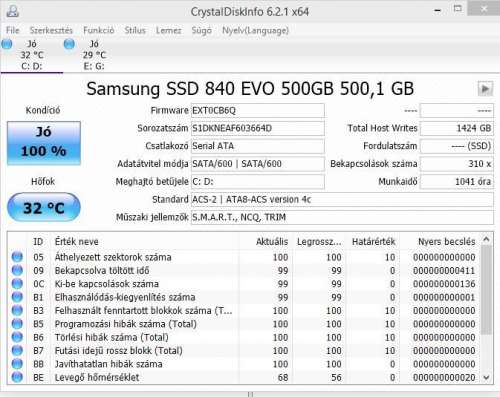
Task: Click the scroll down arrow of attribute list
Action: 486,378
